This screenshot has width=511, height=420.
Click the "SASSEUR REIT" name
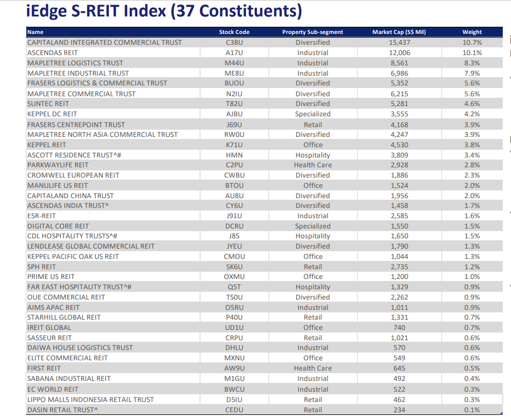(49, 338)
